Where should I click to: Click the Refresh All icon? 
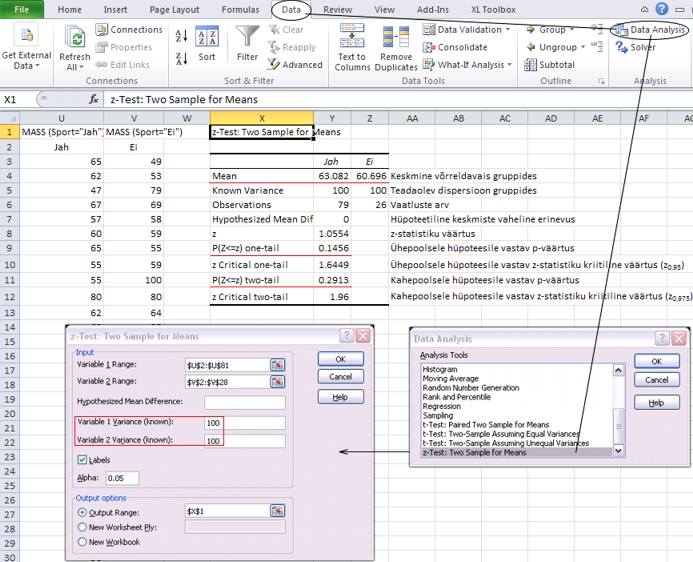pos(75,37)
